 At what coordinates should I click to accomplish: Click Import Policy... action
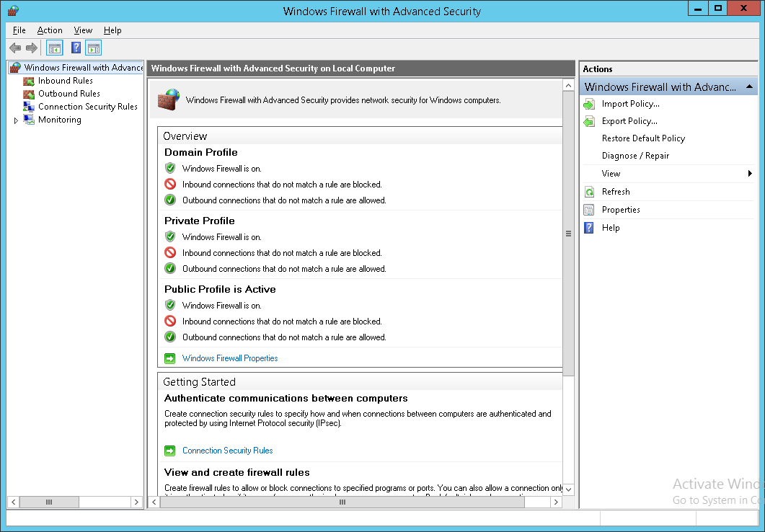[630, 104]
